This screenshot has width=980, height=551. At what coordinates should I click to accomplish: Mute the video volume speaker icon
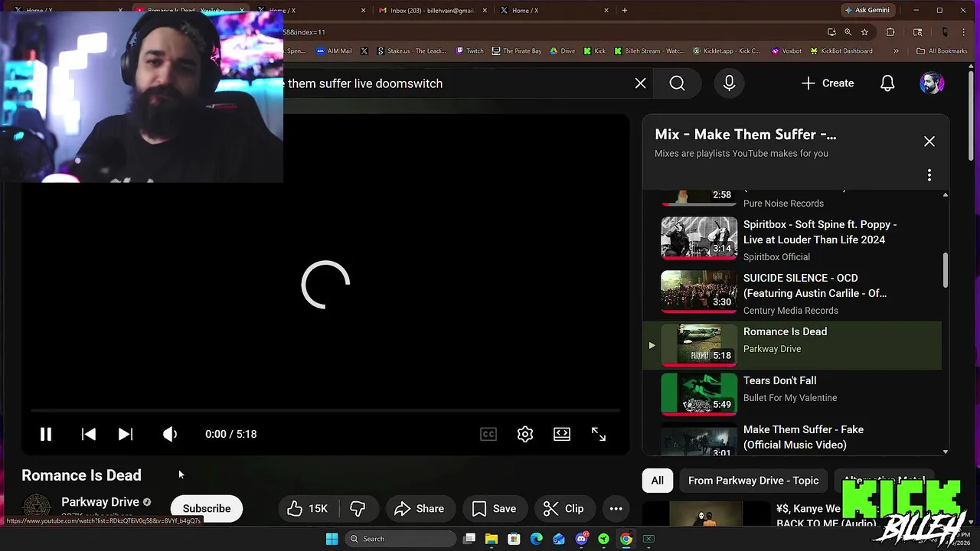tap(170, 434)
